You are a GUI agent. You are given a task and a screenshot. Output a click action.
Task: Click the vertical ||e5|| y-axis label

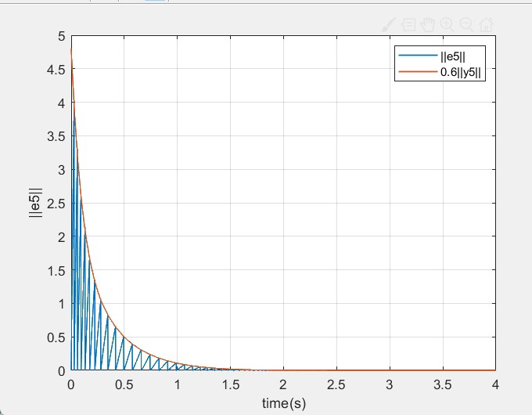point(36,203)
